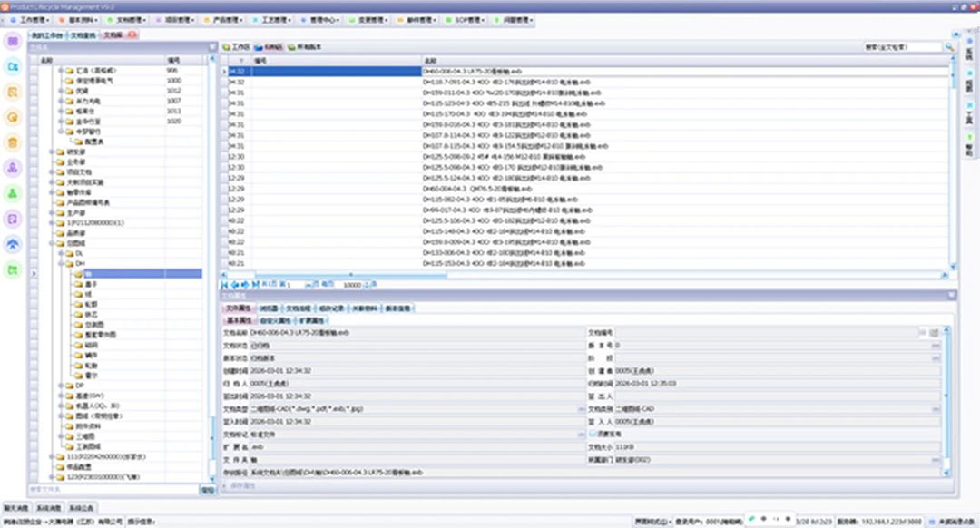
Task: Switch to the 归档区 archive view
Action: (x=269, y=47)
